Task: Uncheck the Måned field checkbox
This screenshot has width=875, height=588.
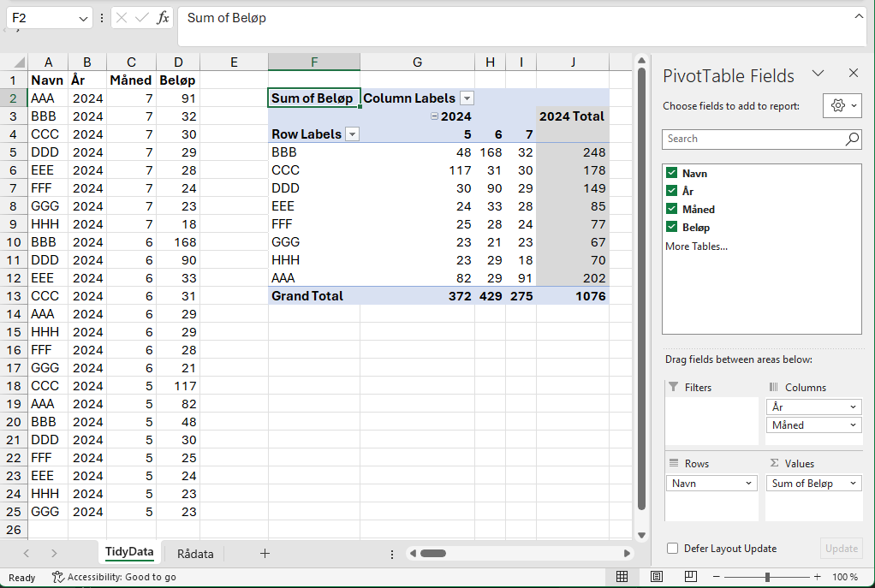Action: pyautogui.click(x=672, y=209)
